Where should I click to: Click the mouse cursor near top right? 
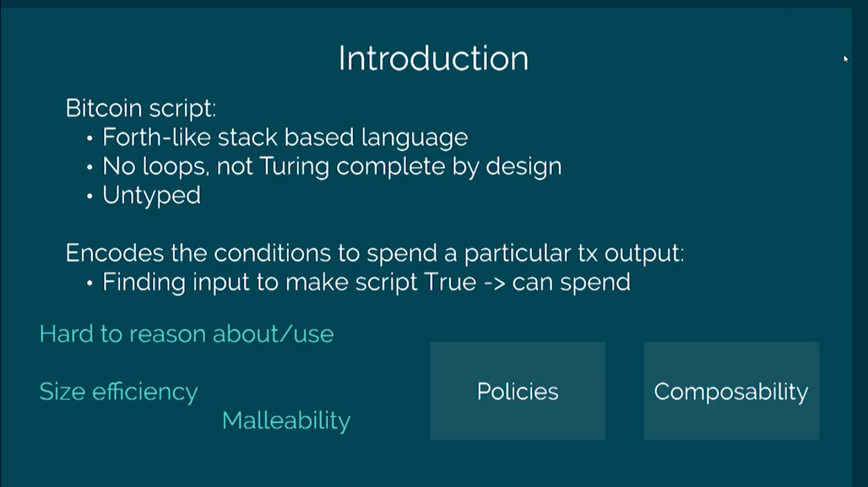(846, 58)
